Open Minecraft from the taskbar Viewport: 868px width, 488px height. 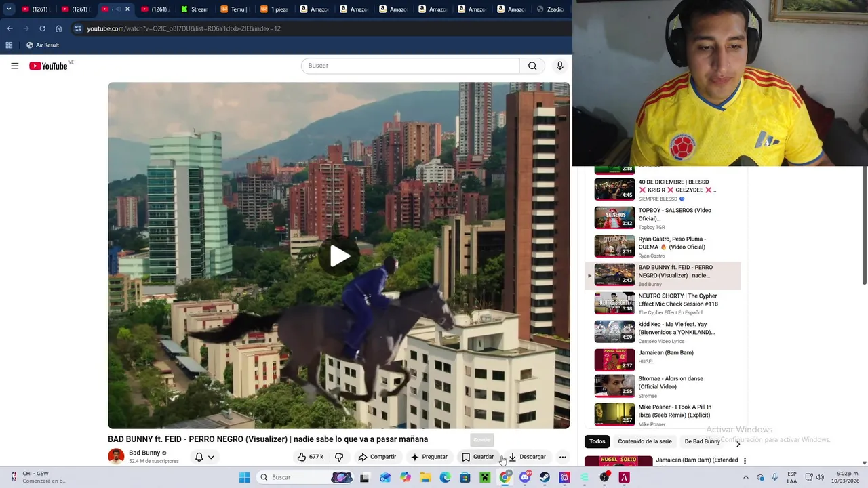pos(485,477)
